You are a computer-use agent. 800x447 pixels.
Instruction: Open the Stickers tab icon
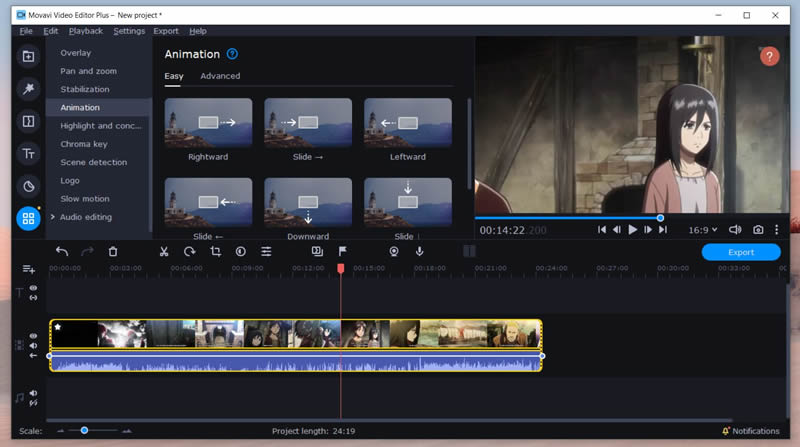tap(29, 186)
